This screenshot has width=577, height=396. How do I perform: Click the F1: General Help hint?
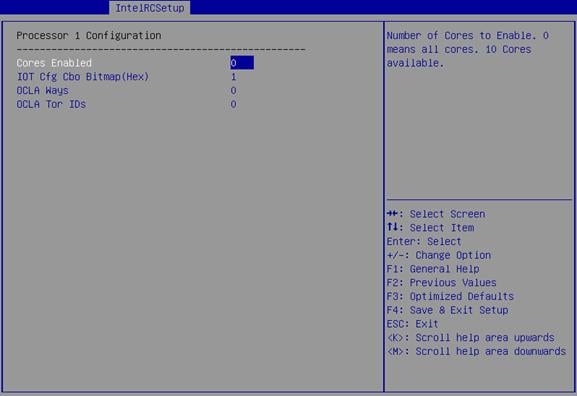tap(433, 269)
